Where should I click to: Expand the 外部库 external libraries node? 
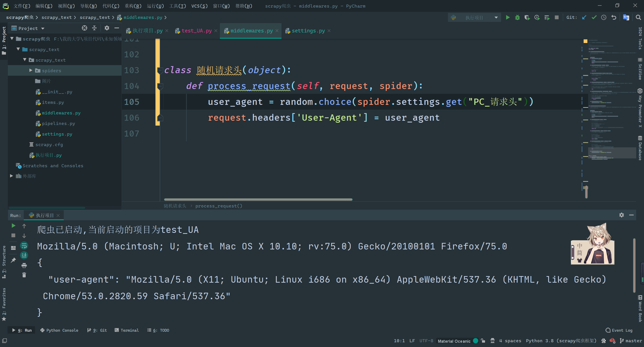[x=11, y=176]
